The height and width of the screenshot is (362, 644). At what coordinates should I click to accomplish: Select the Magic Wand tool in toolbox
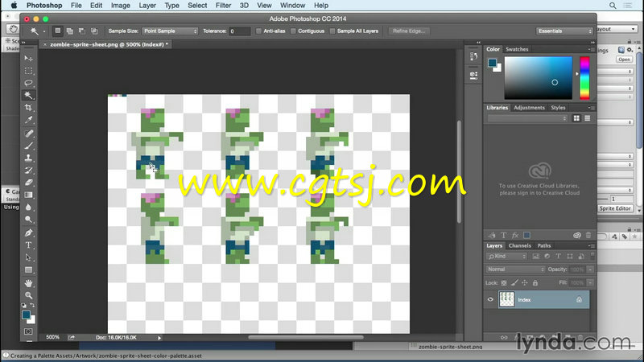click(28, 95)
